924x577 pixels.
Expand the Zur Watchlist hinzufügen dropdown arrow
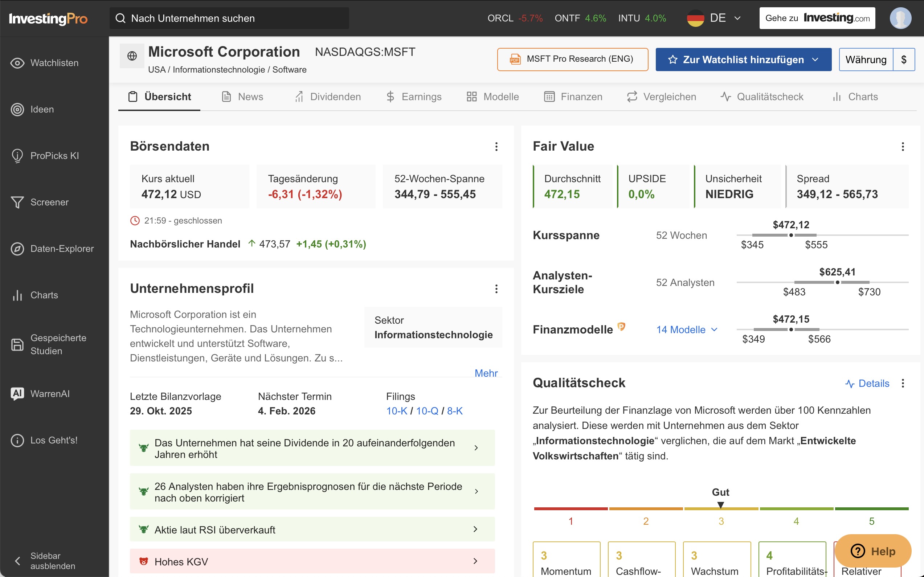pos(815,59)
